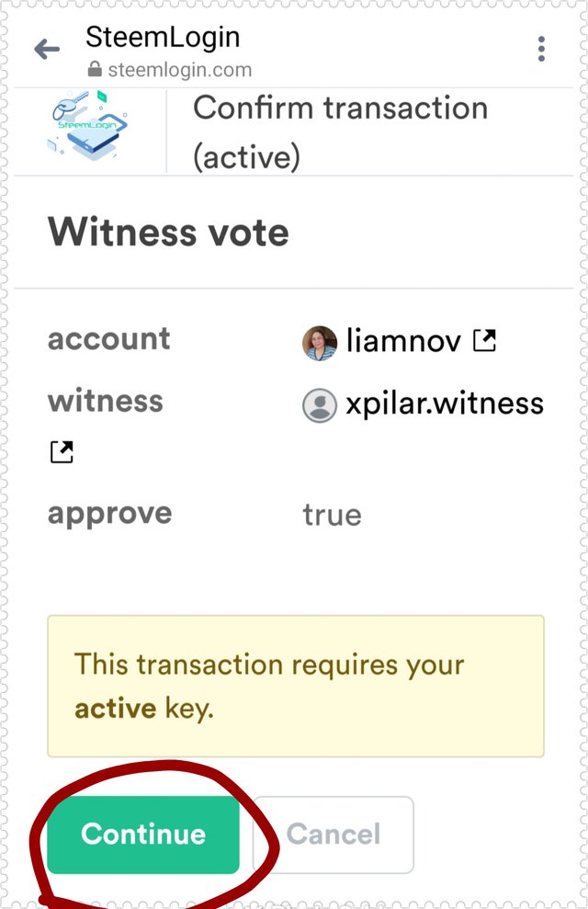Image resolution: width=588 pixels, height=909 pixels.
Task: Click the account field label
Action: pos(109,338)
